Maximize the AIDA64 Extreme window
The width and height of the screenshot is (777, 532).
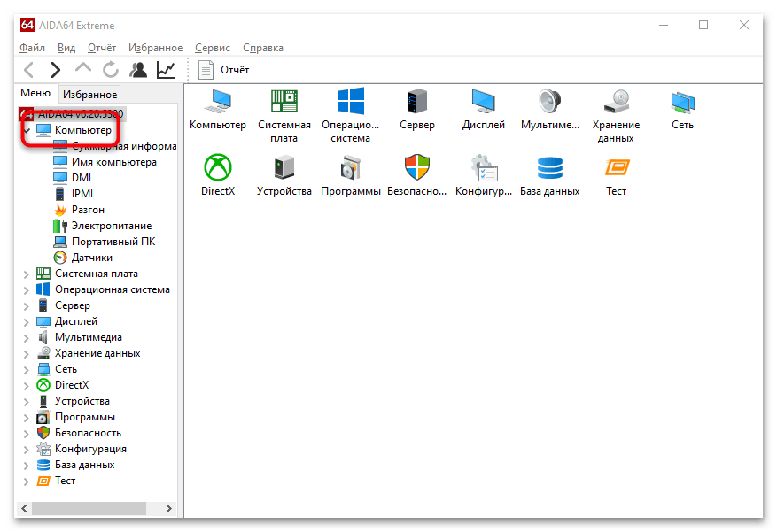pyautogui.click(x=703, y=25)
